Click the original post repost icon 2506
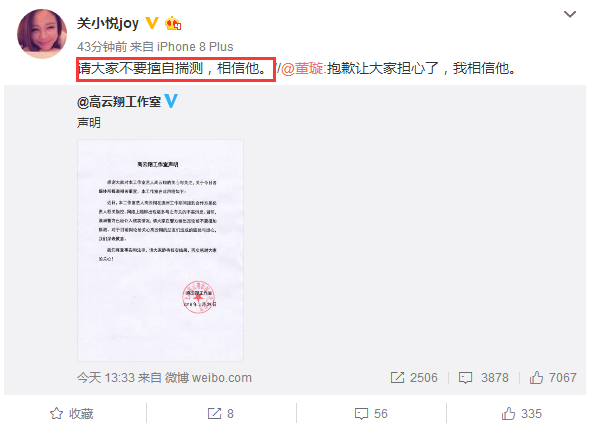The image size is (599, 428). pos(414,378)
